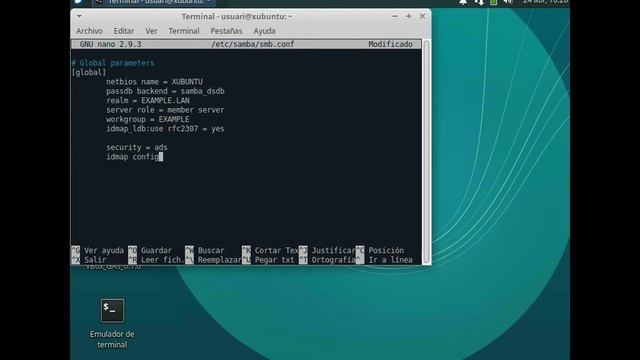Click the 'Modificado' status in nano header
This screenshot has height=360, width=640.
(390, 44)
